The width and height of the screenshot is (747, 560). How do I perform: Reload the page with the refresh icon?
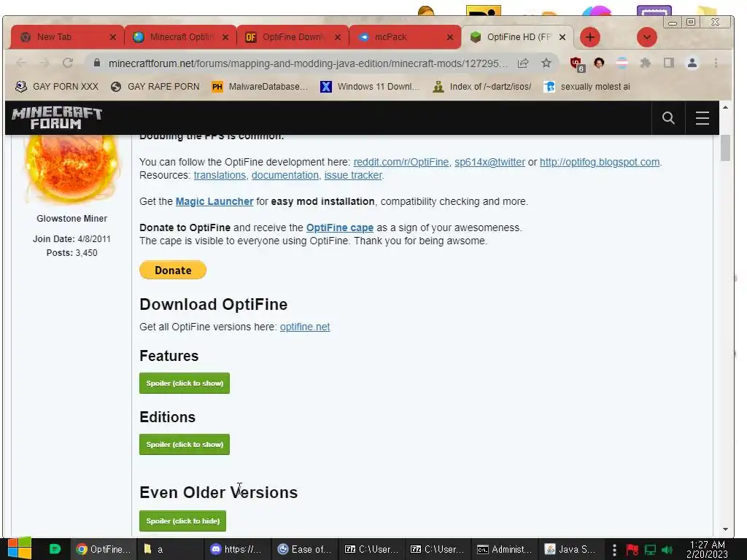(68, 63)
